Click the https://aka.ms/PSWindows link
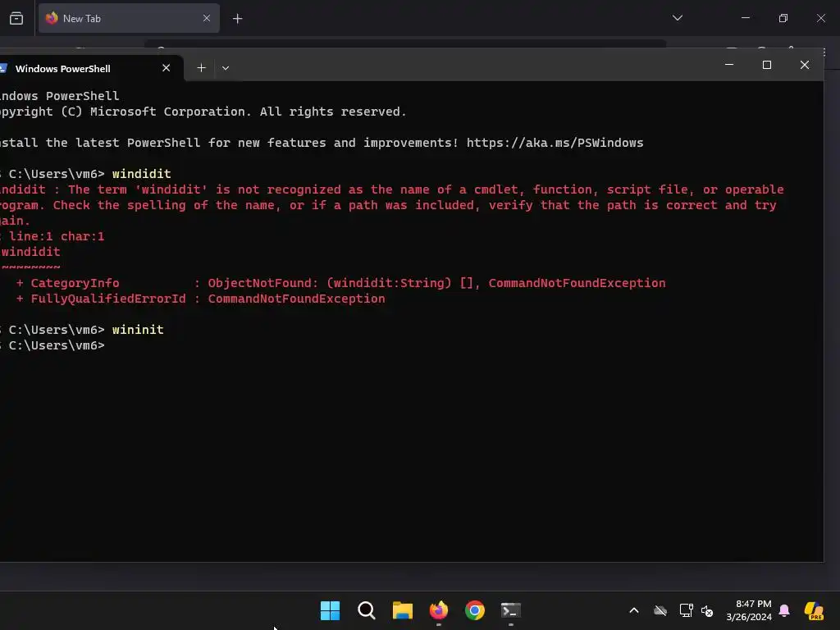The width and height of the screenshot is (840, 630). click(555, 143)
